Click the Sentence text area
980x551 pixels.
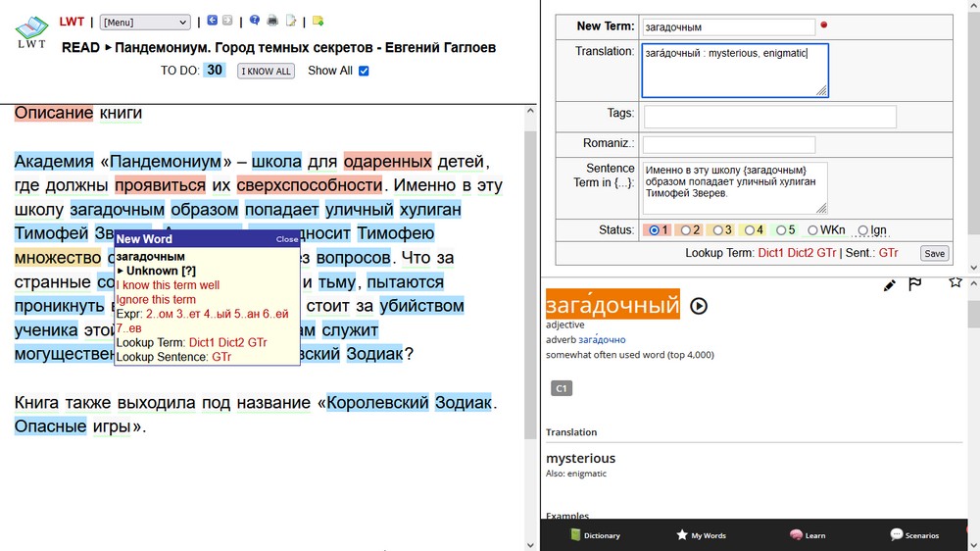(735, 187)
